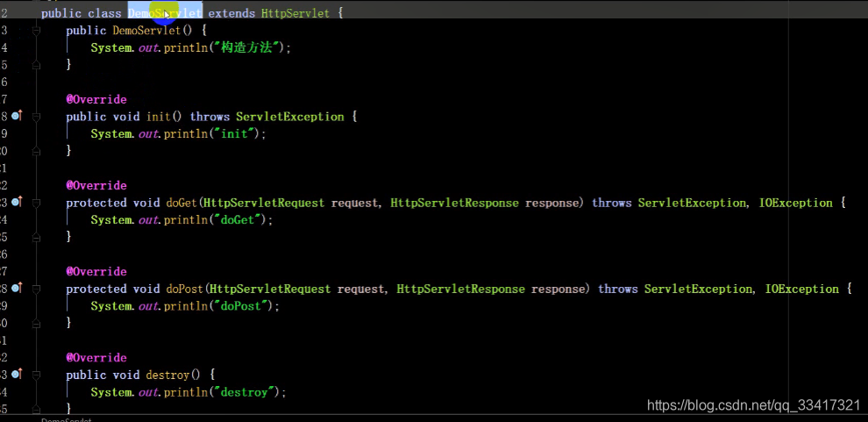868x422 pixels.
Task: Click HttpServletRequest in the doPost signature
Action: 270,289
